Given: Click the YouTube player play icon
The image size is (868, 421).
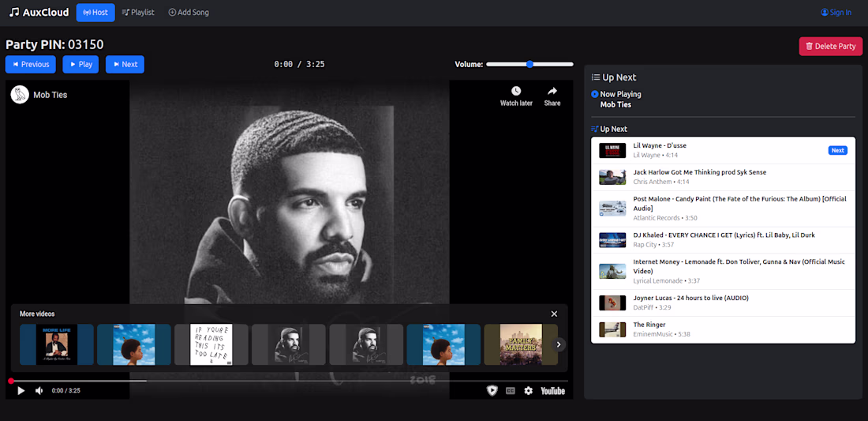Looking at the screenshot, I should click(x=21, y=390).
